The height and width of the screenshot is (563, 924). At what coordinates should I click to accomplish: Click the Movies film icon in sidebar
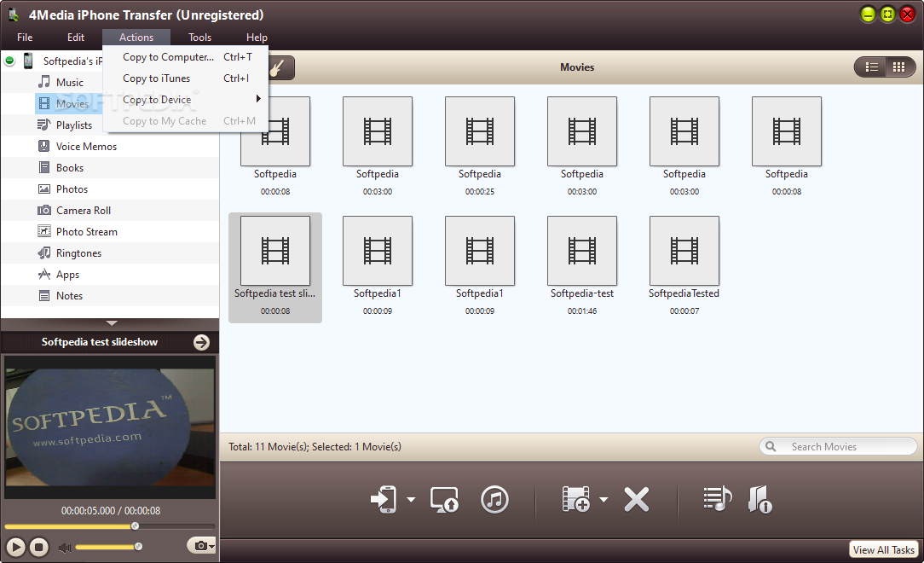coord(44,104)
